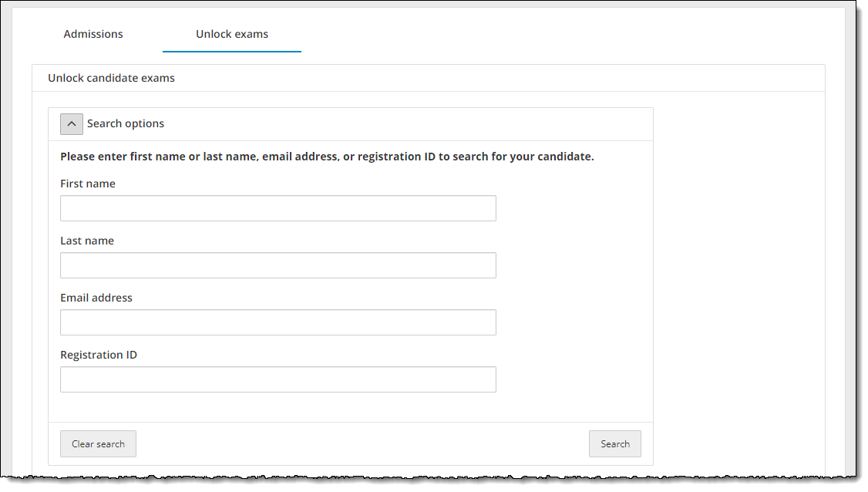
Task: Switch to the Admissions tab
Action: pos(93,34)
